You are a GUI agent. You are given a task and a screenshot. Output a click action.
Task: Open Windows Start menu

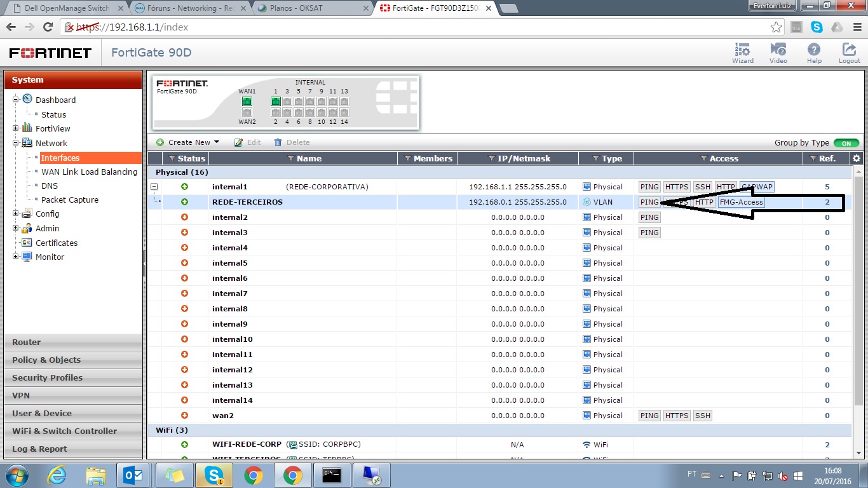pyautogui.click(x=16, y=475)
